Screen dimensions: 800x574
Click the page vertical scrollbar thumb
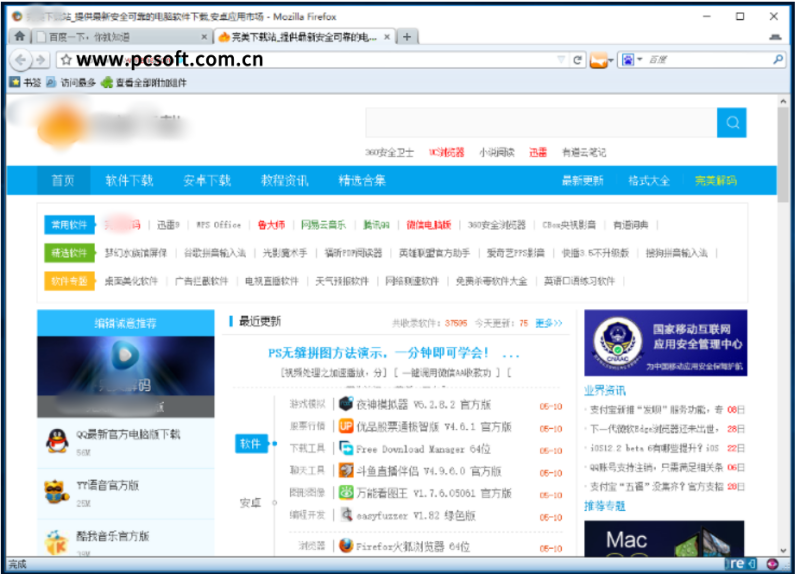point(783,155)
